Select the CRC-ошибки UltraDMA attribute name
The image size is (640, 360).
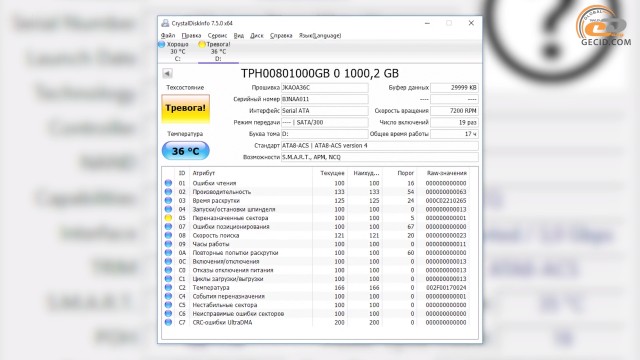coord(222,322)
